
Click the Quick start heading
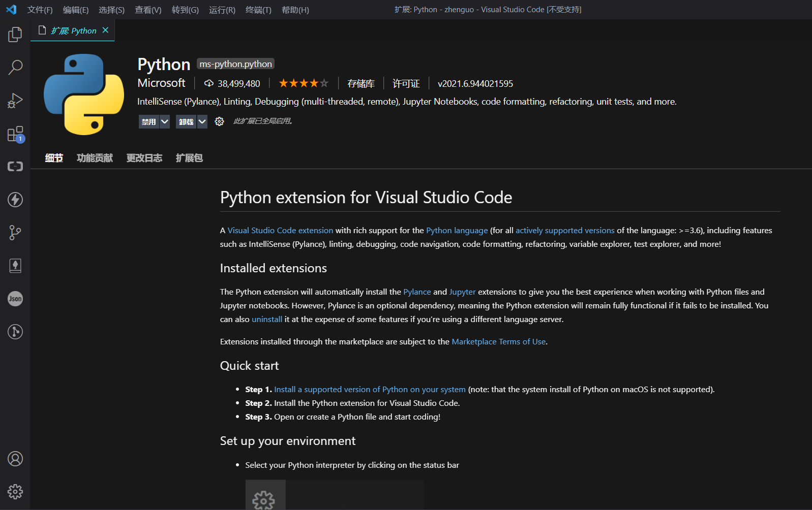click(x=249, y=366)
